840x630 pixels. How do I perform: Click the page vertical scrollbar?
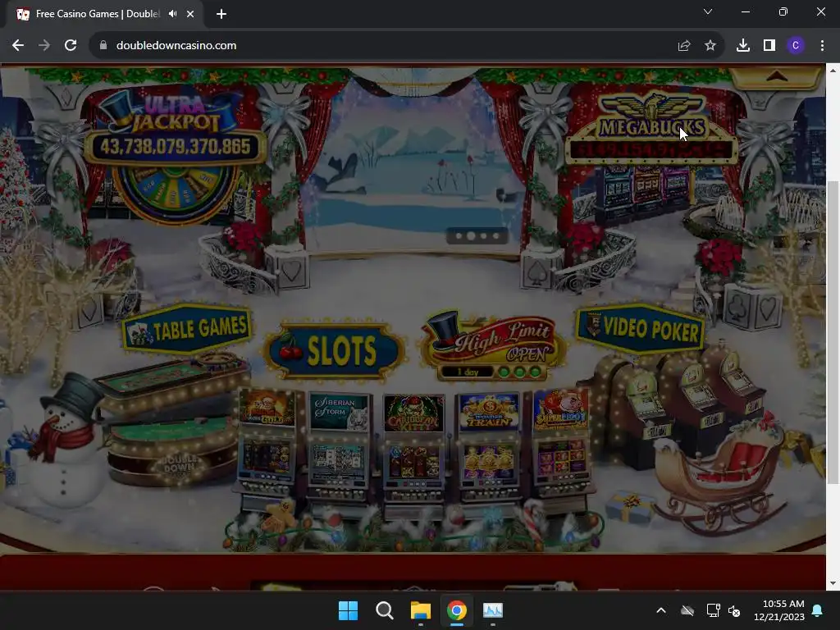click(833, 332)
